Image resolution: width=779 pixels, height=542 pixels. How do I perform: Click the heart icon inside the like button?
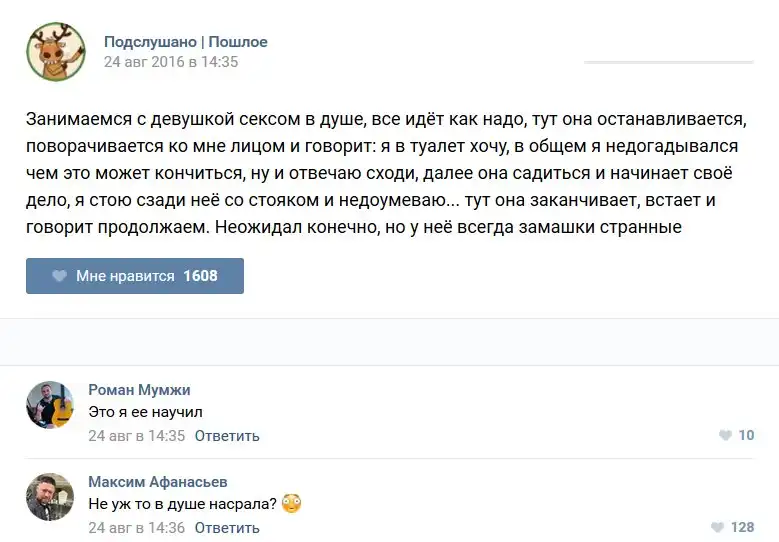[59, 276]
